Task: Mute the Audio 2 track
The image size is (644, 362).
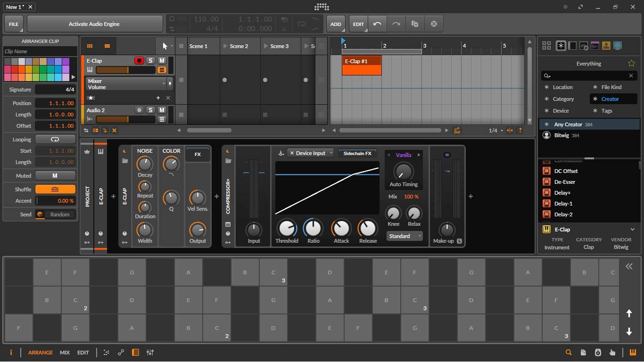Action: click(162, 110)
